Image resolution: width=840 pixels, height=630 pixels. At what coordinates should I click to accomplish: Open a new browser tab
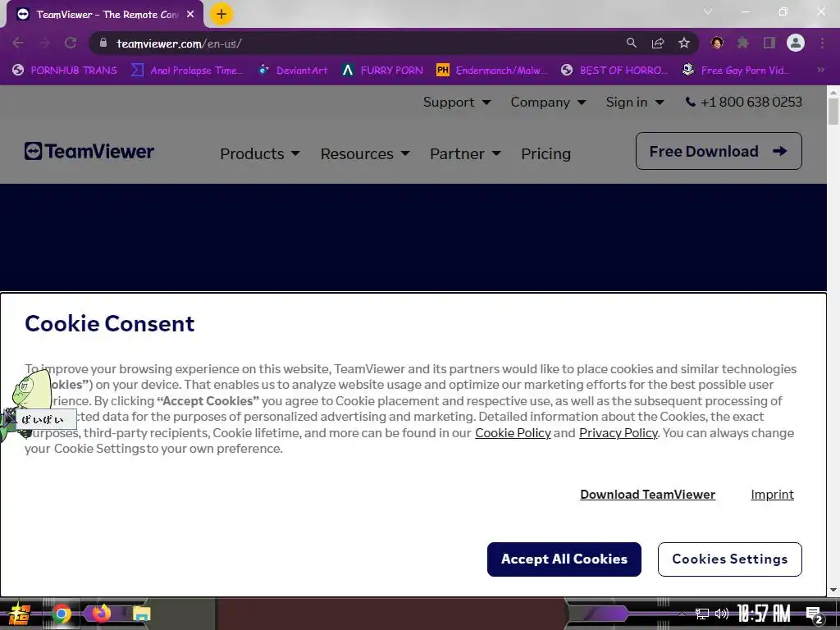[x=221, y=14]
